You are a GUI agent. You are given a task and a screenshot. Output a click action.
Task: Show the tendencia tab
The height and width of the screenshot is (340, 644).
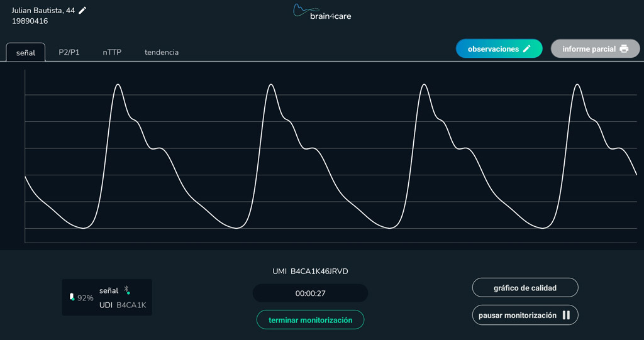[x=162, y=53]
